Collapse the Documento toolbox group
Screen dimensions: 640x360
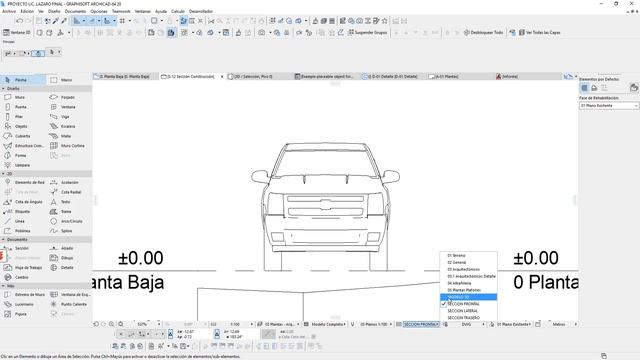click(3, 240)
